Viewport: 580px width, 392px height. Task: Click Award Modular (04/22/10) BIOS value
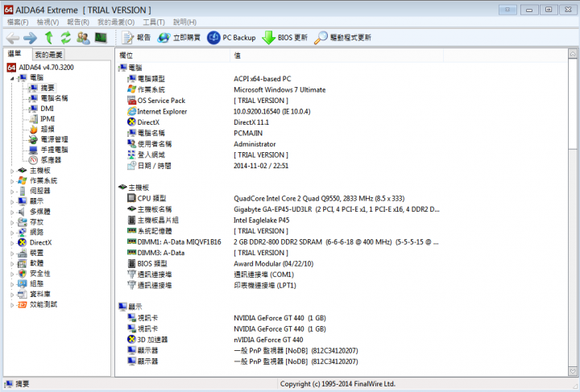[x=273, y=264]
